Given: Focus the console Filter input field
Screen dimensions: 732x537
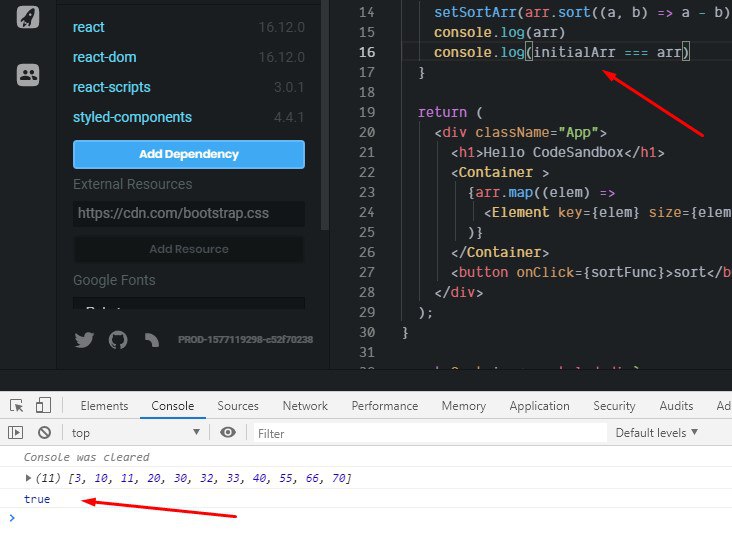Looking at the screenshot, I should click(430, 433).
